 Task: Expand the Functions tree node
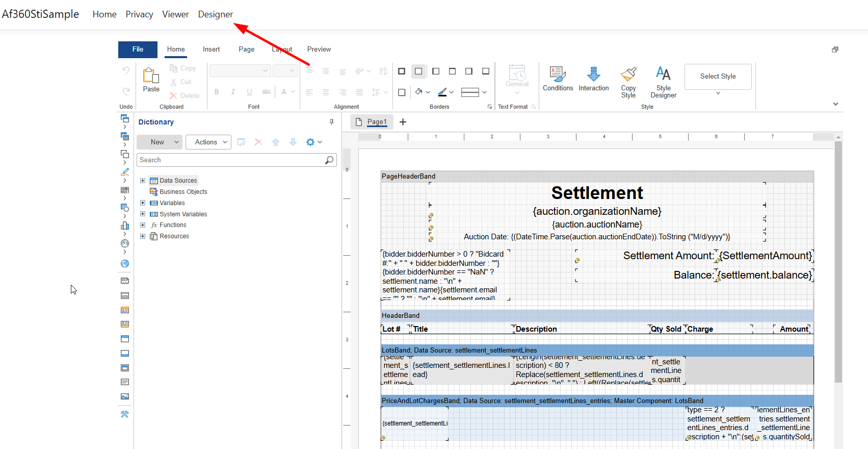(x=143, y=225)
